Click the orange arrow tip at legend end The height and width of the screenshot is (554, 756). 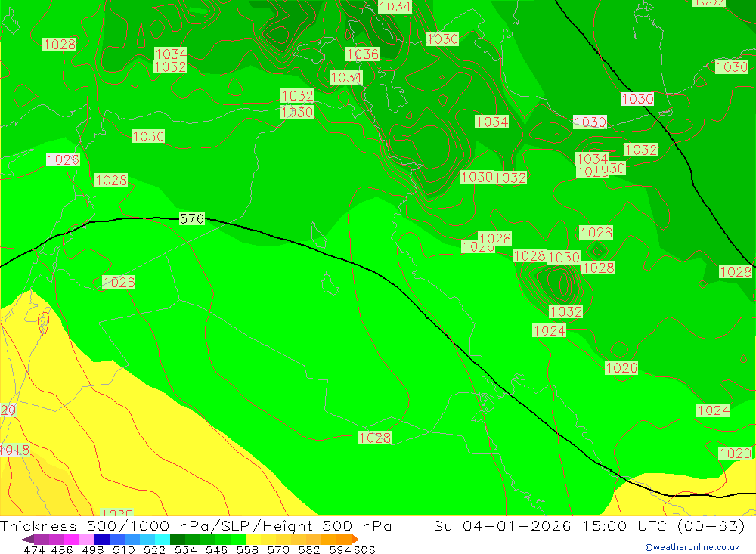click(x=355, y=539)
